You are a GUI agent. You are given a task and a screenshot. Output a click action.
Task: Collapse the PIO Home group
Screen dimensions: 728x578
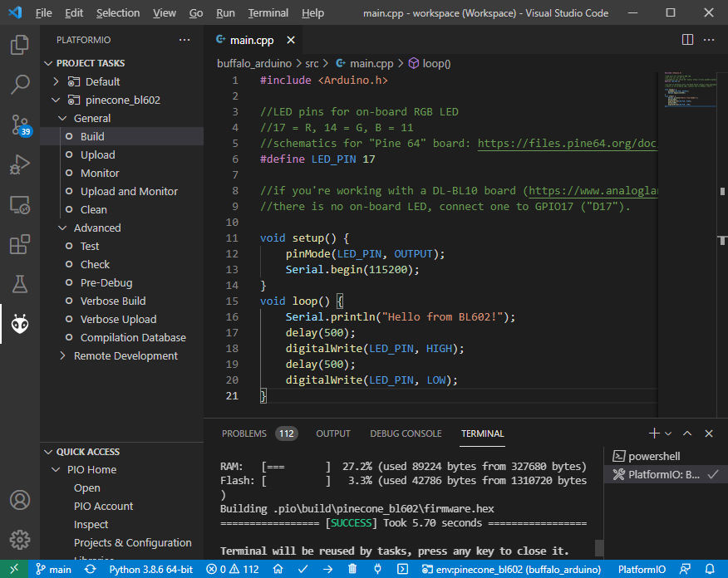click(57, 469)
